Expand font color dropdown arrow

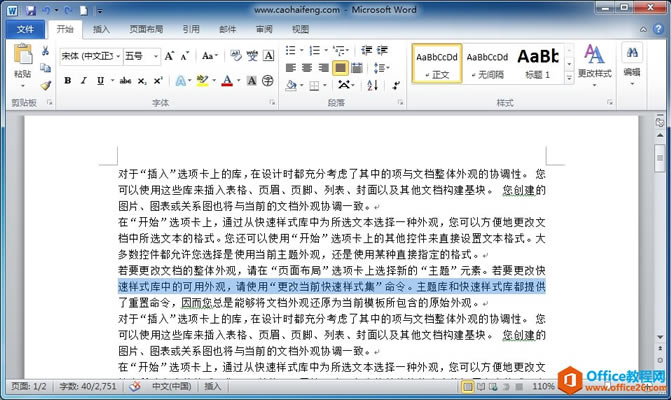click(238, 80)
